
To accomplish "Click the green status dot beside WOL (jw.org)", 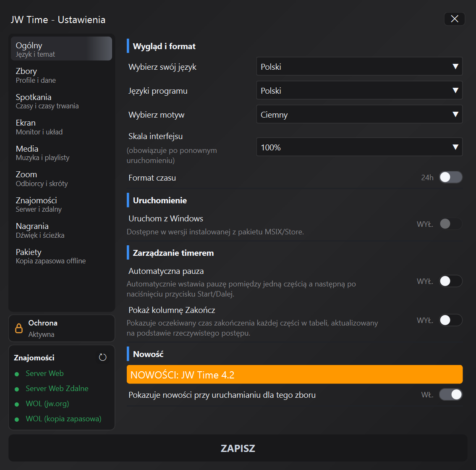I will (x=17, y=404).
